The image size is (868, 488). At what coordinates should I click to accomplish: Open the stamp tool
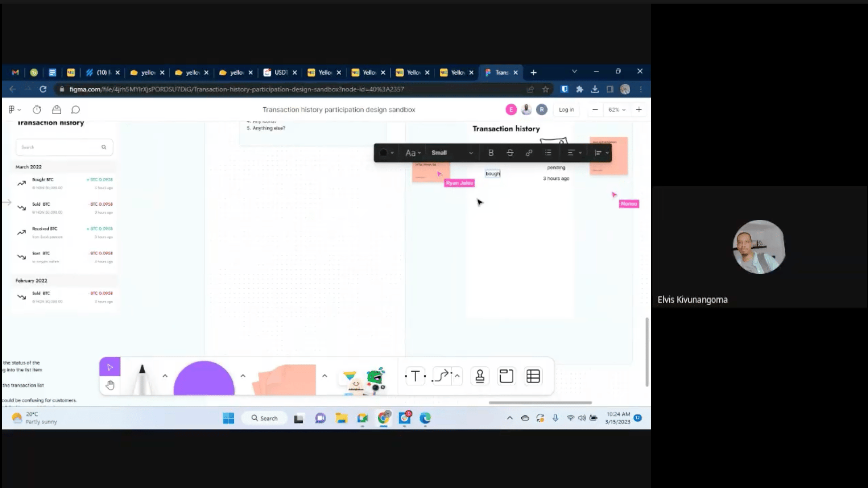point(480,376)
